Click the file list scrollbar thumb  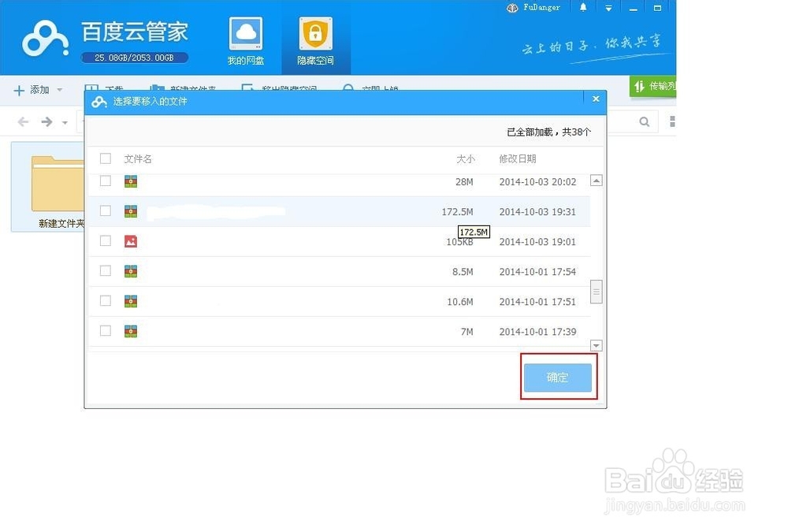(x=596, y=292)
